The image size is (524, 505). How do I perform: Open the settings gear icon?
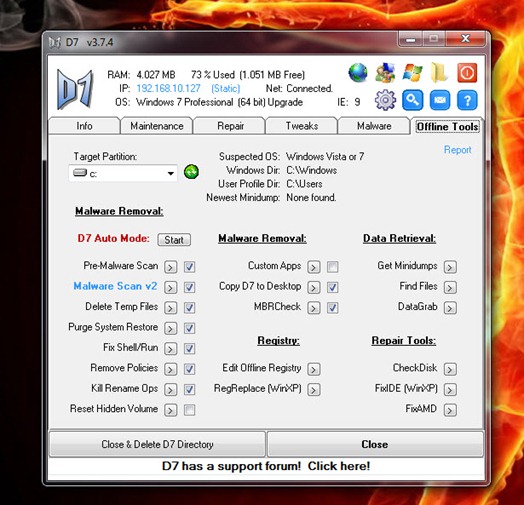tap(385, 100)
